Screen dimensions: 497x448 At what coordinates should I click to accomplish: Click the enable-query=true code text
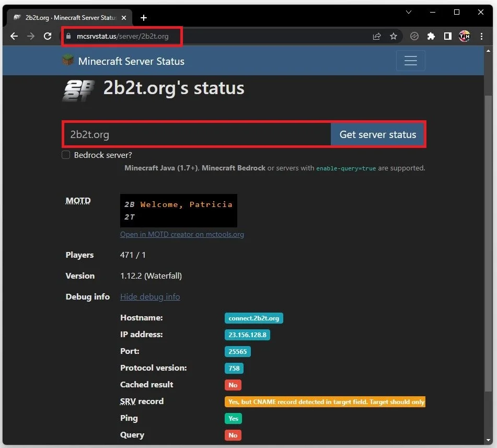point(346,168)
